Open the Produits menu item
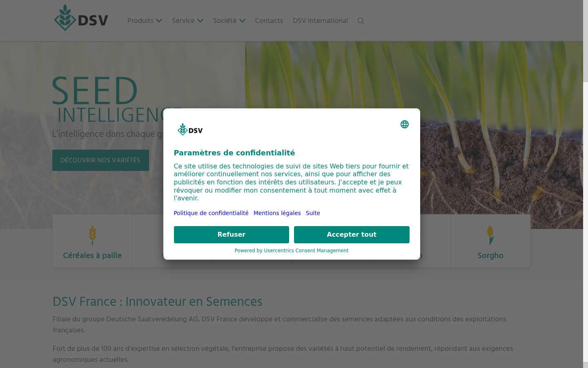588x368 pixels. [140, 21]
